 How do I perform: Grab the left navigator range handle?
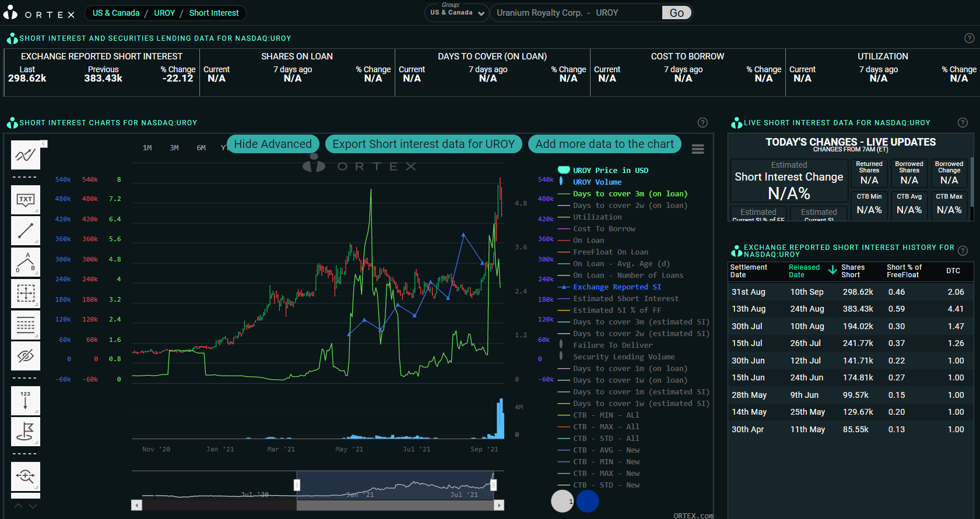click(297, 485)
